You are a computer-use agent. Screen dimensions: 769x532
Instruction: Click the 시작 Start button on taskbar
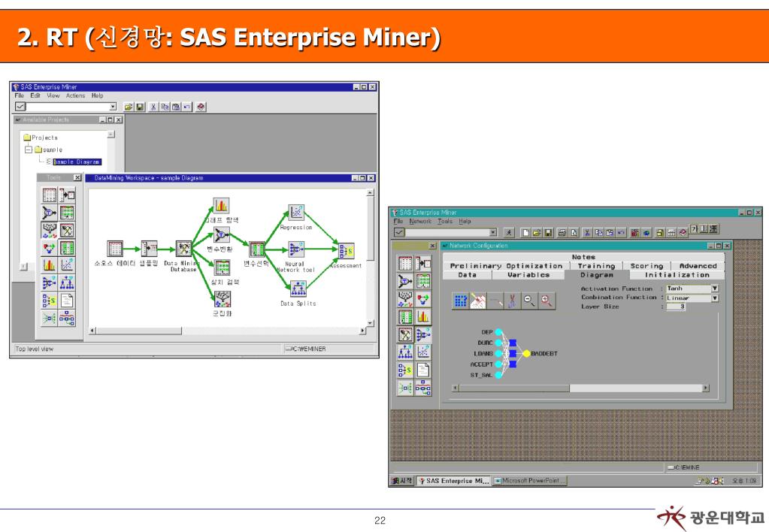(403, 481)
